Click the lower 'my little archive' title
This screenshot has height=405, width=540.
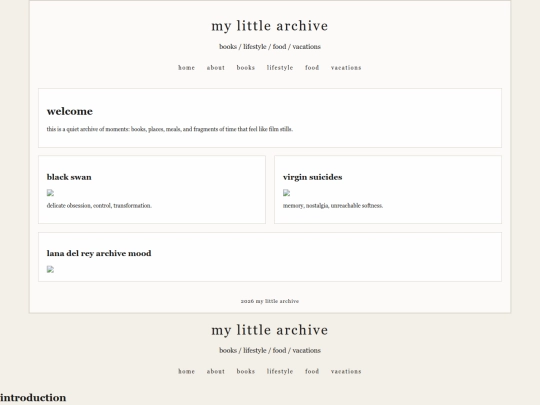pyautogui.click(x=270, y=330)
